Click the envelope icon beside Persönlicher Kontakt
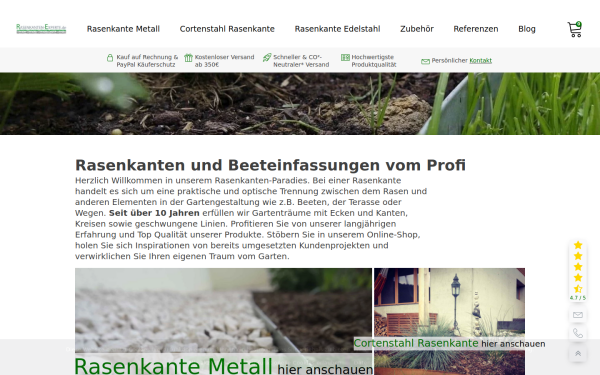Image resolution: width=600 pixels, height=375 pixels. click(425, 61)
